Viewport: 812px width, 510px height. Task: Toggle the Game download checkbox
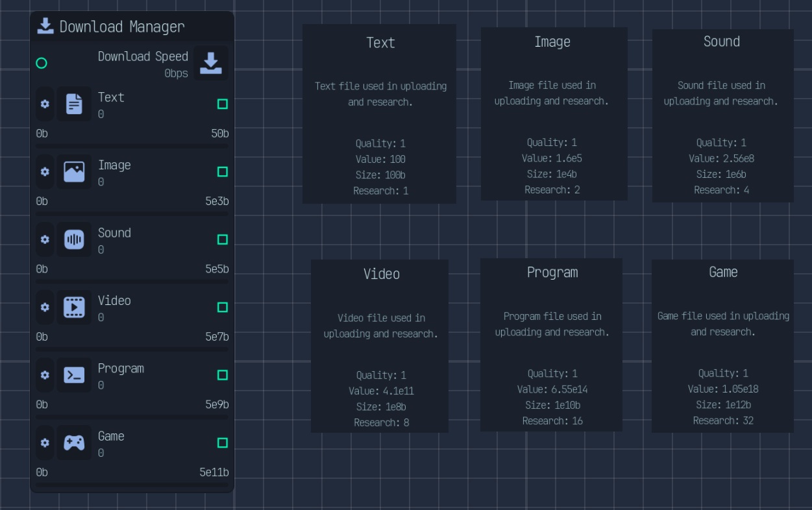click(223, 443)
